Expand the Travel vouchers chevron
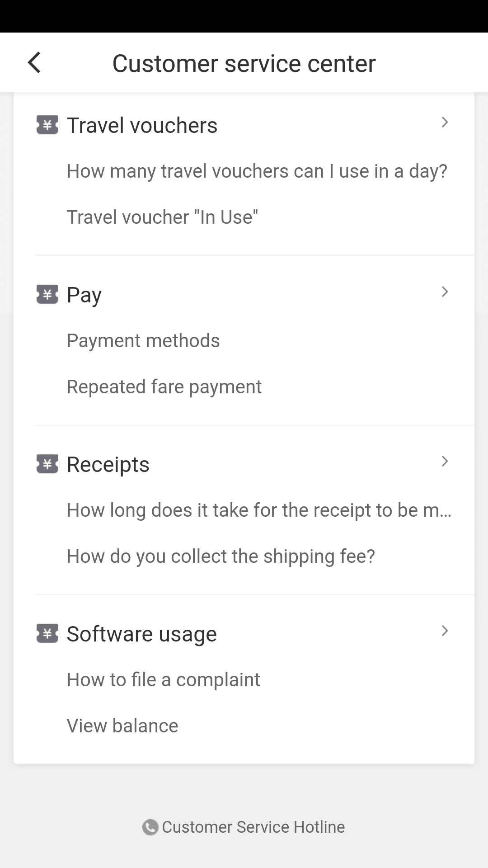This screenshot has height=868, width=488. (445, 122)
